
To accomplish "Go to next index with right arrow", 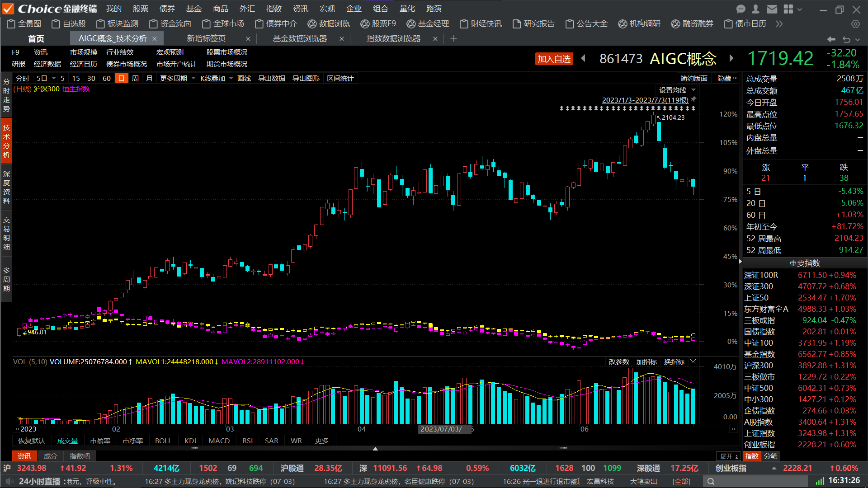I will click(731, 58).
